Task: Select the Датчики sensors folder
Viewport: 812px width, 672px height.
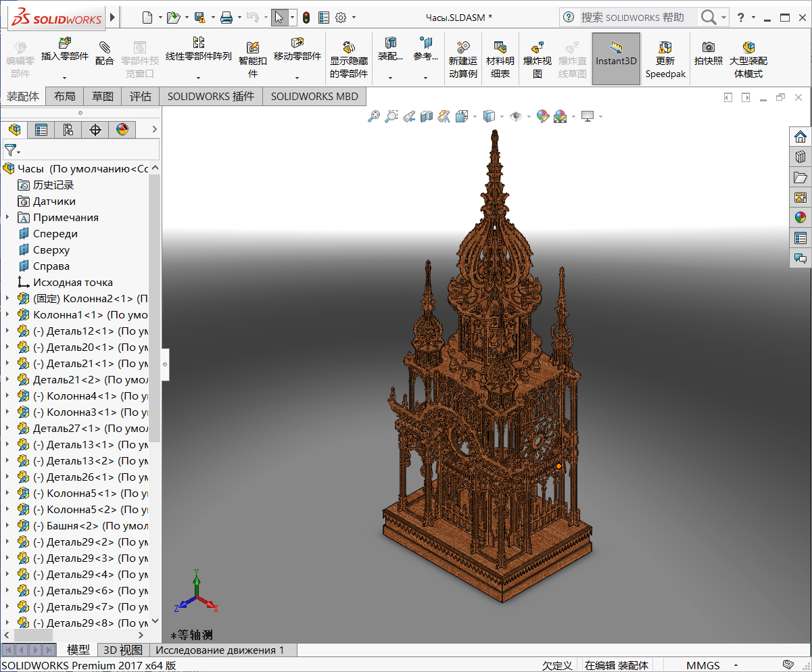Action: point(54,201)
